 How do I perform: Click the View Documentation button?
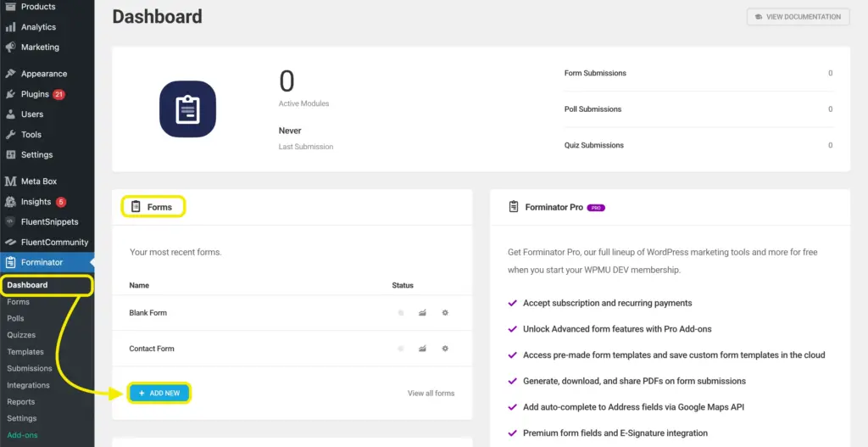(798, 17)
